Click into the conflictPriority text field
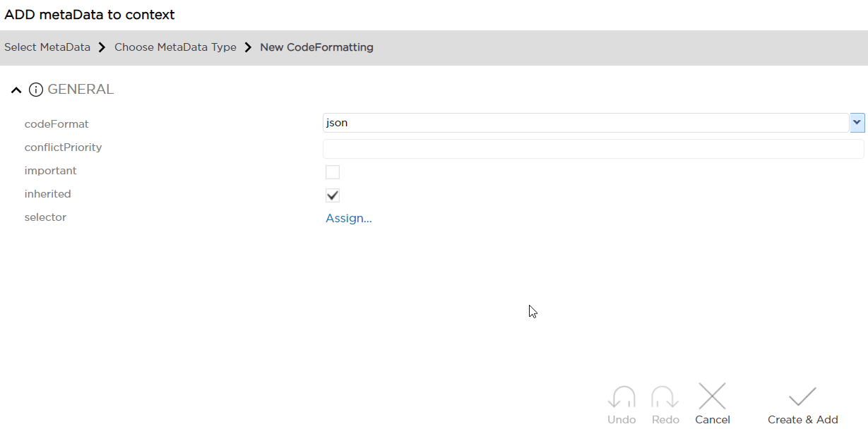The image size is (868, 429). pos(593,149)
